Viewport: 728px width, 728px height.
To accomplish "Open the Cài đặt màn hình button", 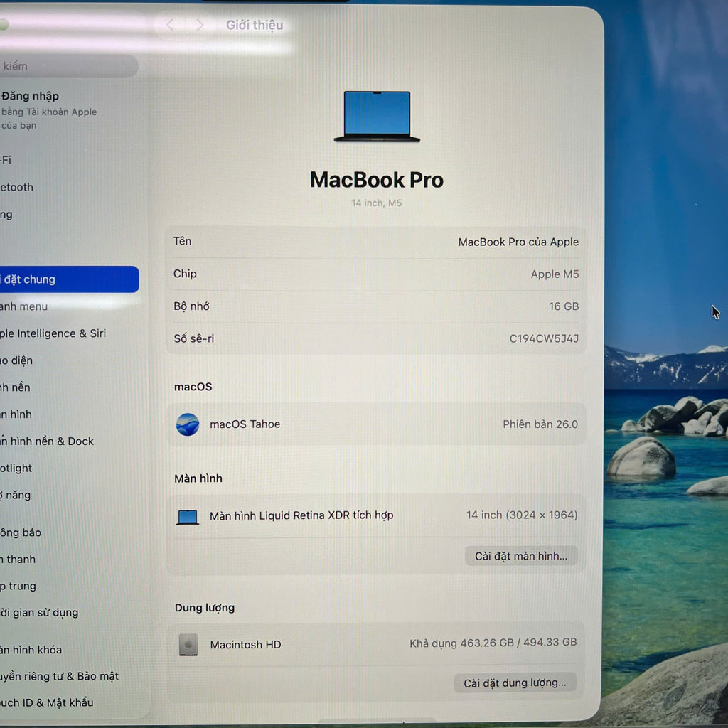I will point(521,556).
